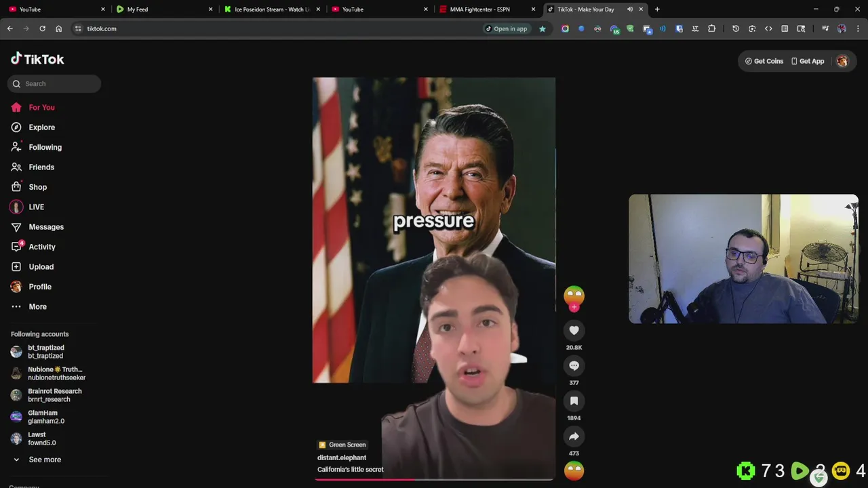This screenshot has height=488, width=868.
Task: Click the green Kick logo overlay icon
Action: 746,470
